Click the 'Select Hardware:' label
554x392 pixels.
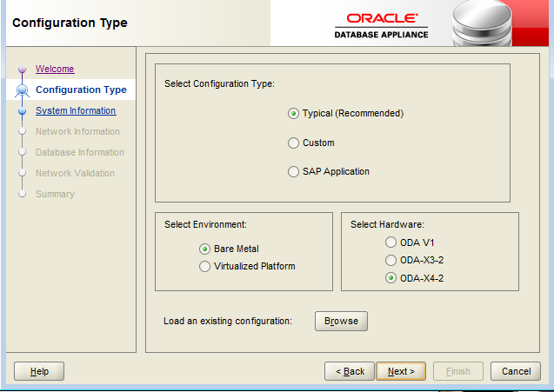coord(387,224)
